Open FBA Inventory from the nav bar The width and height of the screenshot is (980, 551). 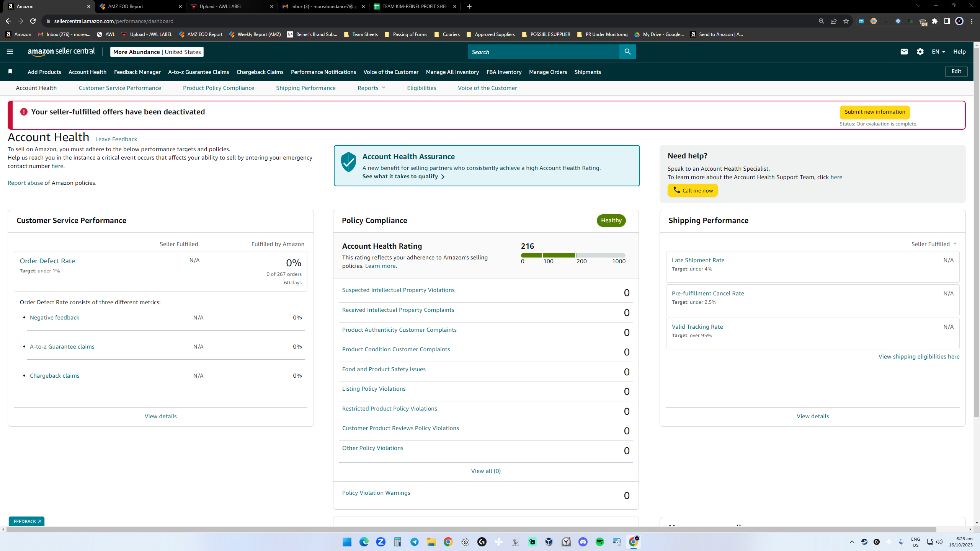coord(504,72)
